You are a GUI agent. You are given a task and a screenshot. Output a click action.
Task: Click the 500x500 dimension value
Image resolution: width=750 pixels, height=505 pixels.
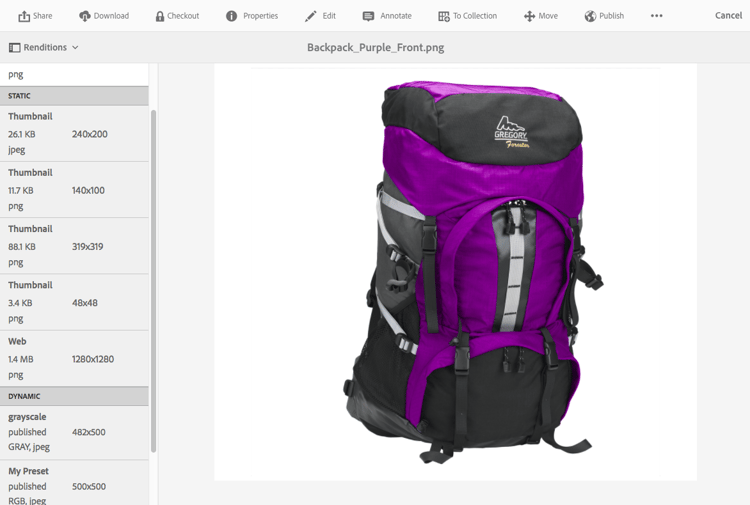(89, 486)
